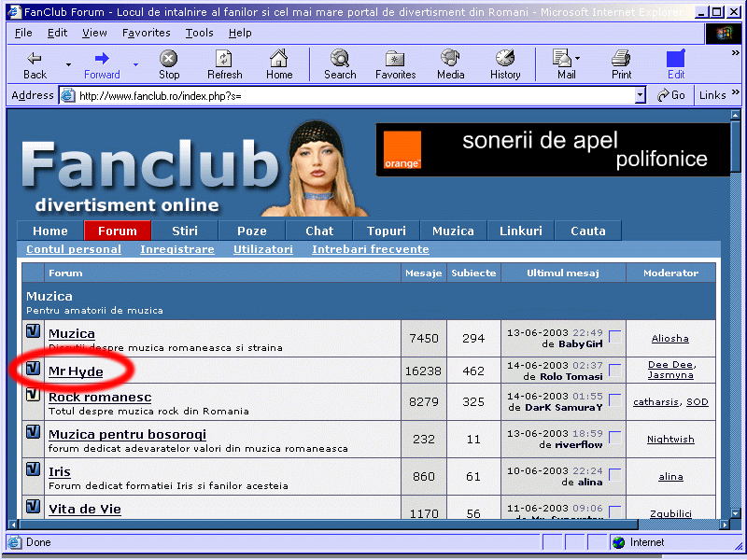Open the Cauta search tab
747x560 pixels.
[x=588, y=231]
